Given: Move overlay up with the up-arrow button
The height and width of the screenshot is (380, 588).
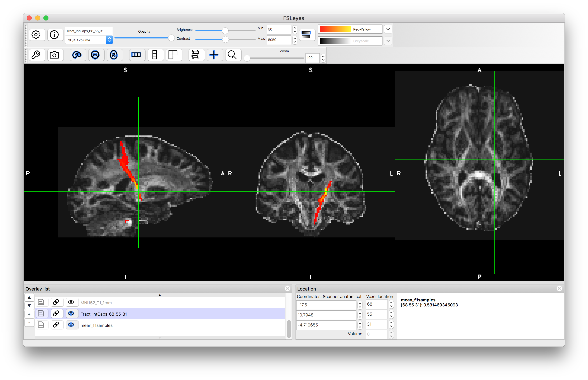Looking at the screenshot, I should [x=29, y=297].
